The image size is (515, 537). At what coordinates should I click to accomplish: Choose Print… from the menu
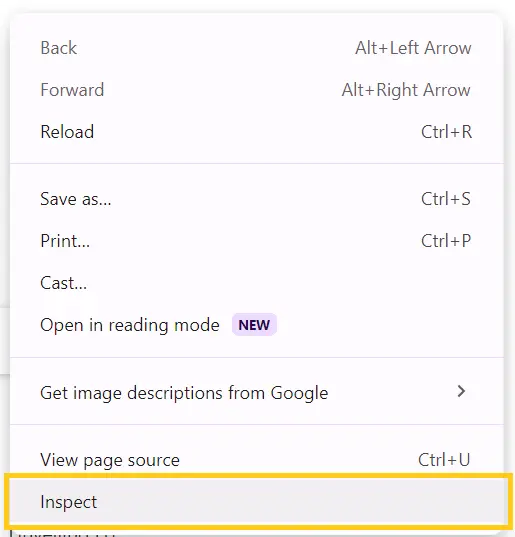(x=256, y=241)
